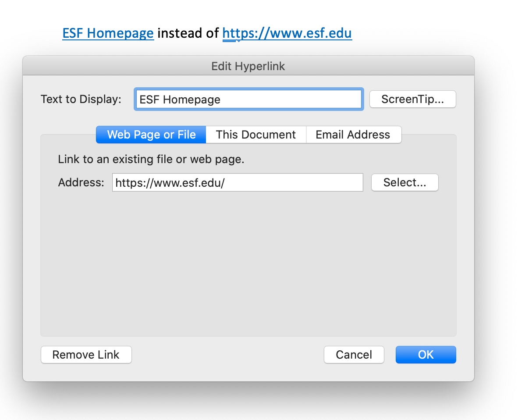Click the Text to Display input field
The height and width of the screenshot is (420, 525).
point(249,99)
